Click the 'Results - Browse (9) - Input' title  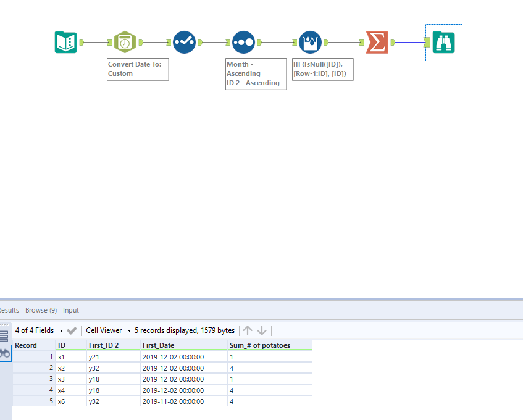40,310
